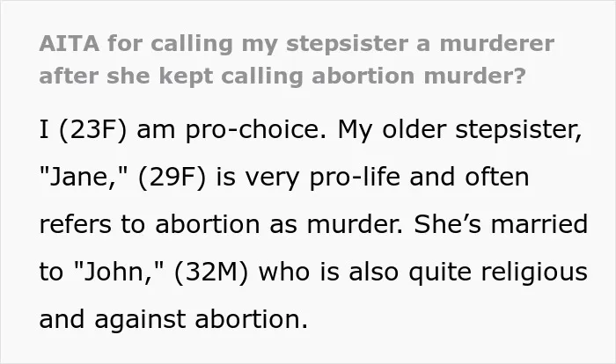Click the final word 'abortion.' in the paragraph

click(x=251, y=319)
